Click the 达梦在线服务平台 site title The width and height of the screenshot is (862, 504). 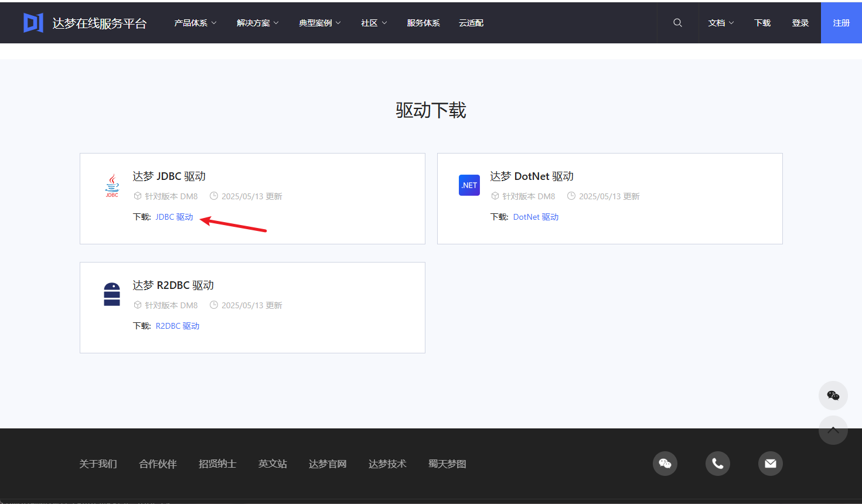coord(100,23)
